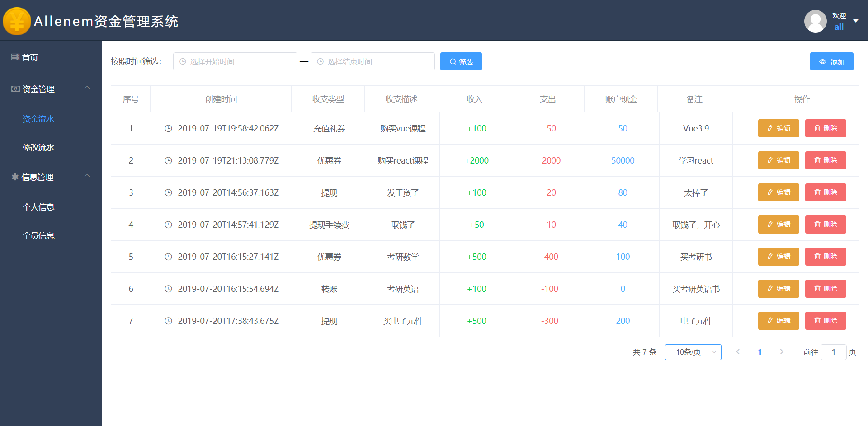This screenshot has height=426, width=868.
Task: Click the 筛选 filter button
Action: tap(461, 61)
